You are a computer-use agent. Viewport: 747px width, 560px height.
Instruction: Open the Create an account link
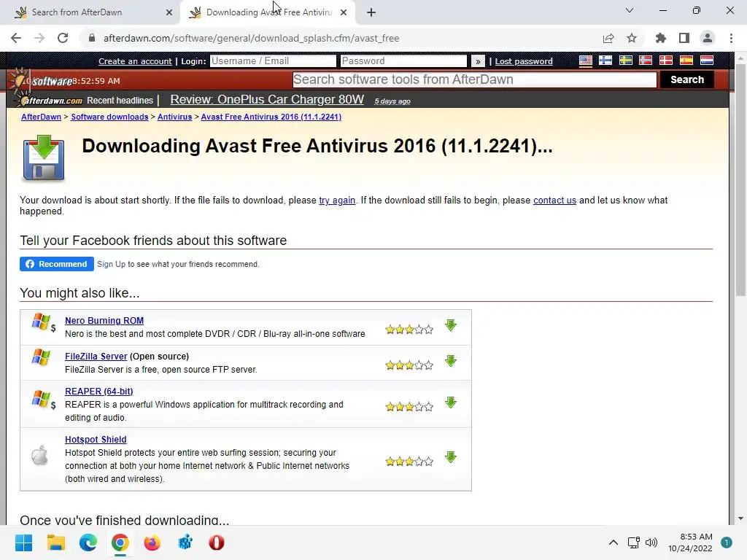[x=135, y=61]
